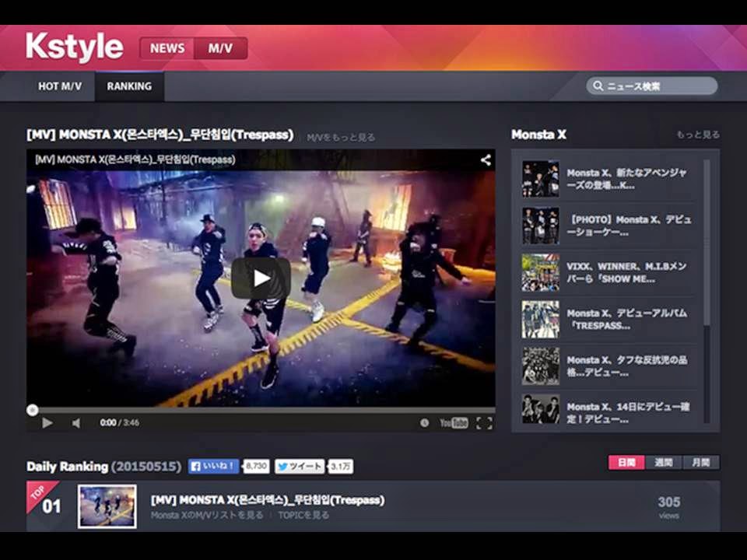Click the rank 01 video thumbnail

pos(107,506)
